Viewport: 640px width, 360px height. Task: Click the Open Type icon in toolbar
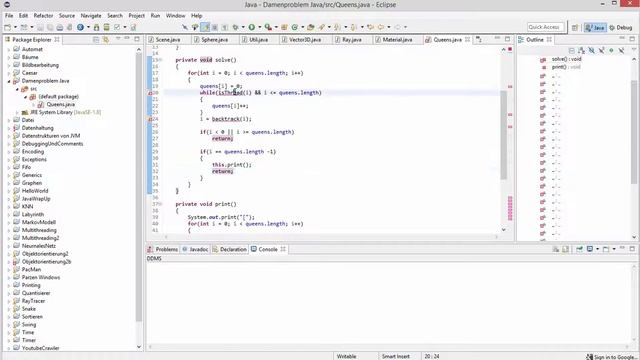click(x=311, y=27)
